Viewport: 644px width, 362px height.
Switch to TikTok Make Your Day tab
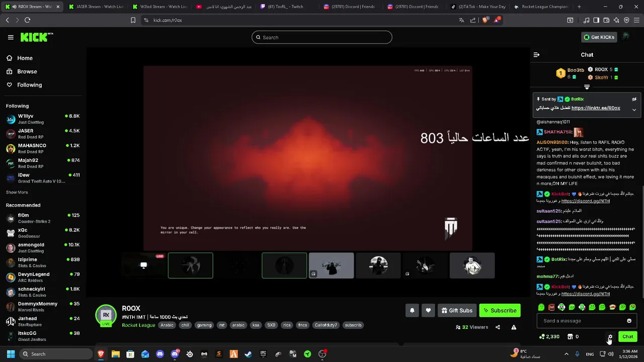click(478, 7)
